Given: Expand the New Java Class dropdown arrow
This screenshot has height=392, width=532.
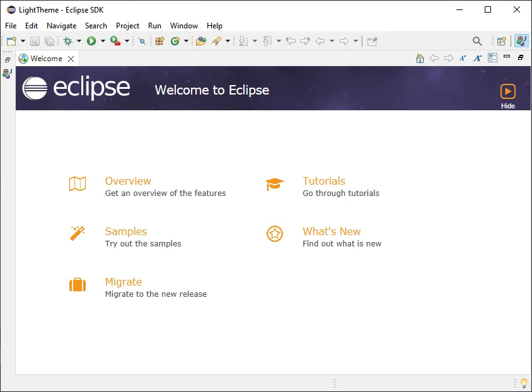Looking at the screenshot, I should coord(187,41).
